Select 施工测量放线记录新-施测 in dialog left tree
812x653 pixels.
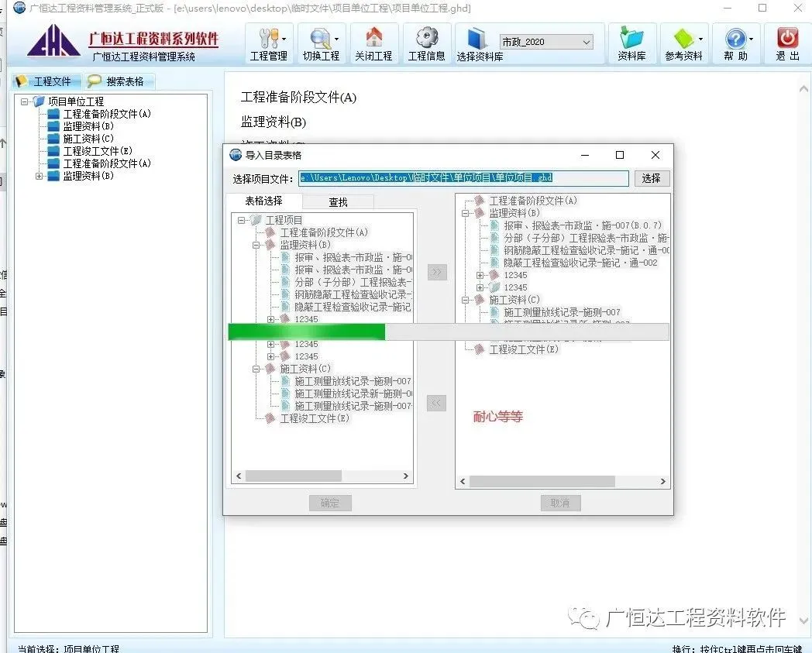[353, 394]
